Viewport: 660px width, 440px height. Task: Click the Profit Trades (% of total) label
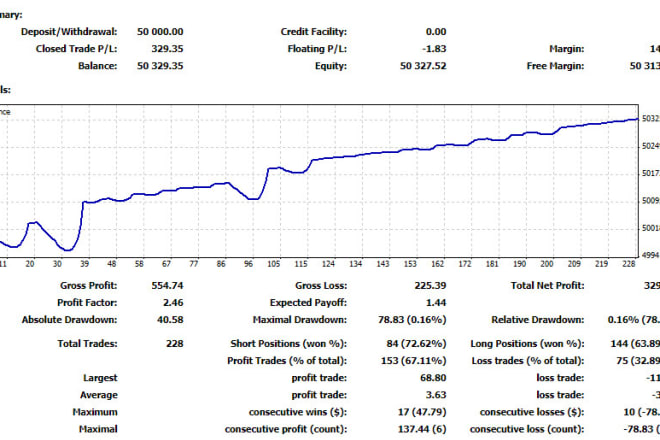point(287,361)
